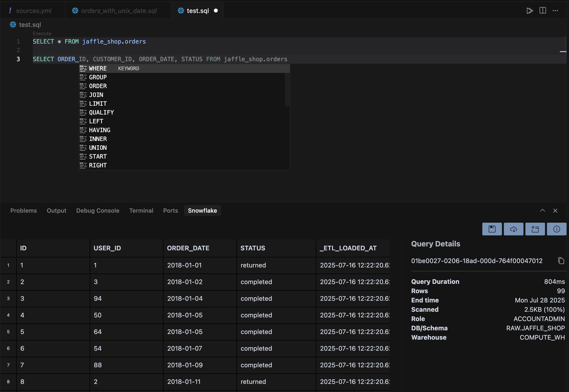Viewport: 569px width, 392px height.
Task: Click the STATUS column header
Action: point(276,248)
